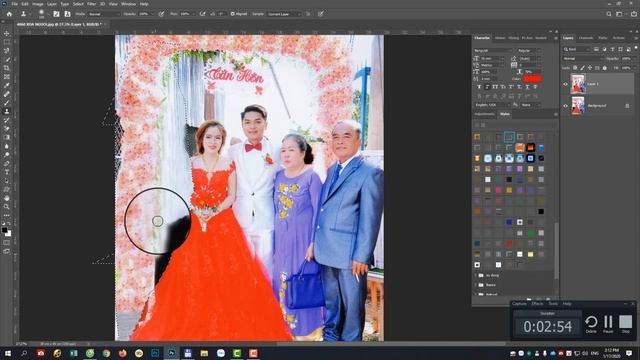Click Pause in the screen recorder

point(608,324)
